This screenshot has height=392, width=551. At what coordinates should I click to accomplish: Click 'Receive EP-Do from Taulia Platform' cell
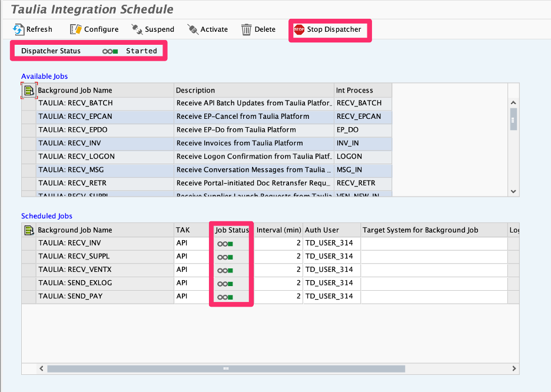tap(254, 130)
